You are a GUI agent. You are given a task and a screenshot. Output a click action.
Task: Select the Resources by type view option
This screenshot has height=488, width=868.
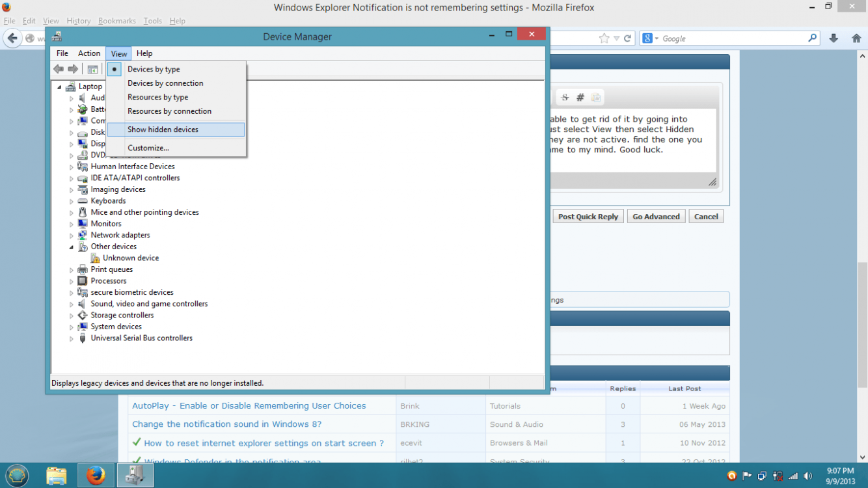coord(158,97)
